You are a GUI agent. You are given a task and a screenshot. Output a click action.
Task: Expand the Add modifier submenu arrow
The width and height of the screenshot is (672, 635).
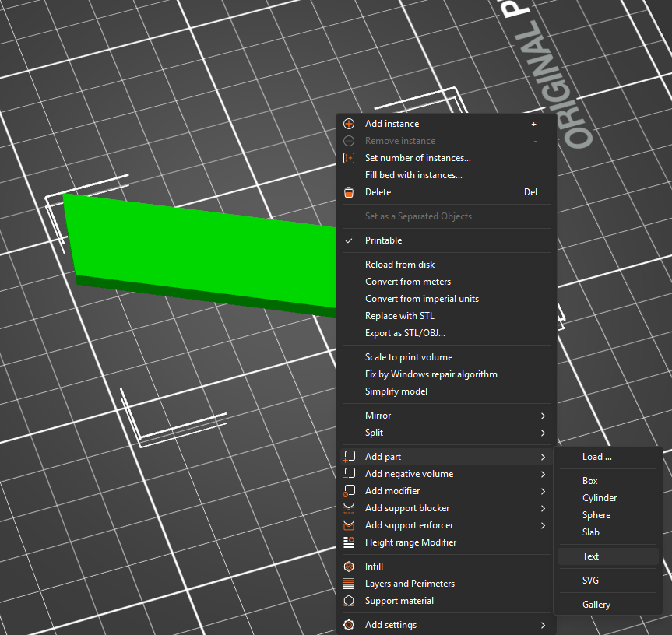tap(543, 491)
